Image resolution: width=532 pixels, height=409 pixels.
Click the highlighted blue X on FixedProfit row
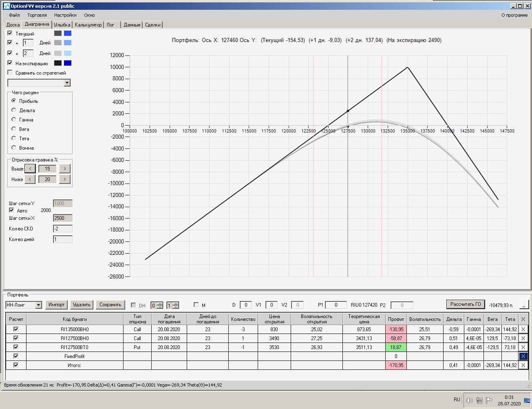click(523, 356)
